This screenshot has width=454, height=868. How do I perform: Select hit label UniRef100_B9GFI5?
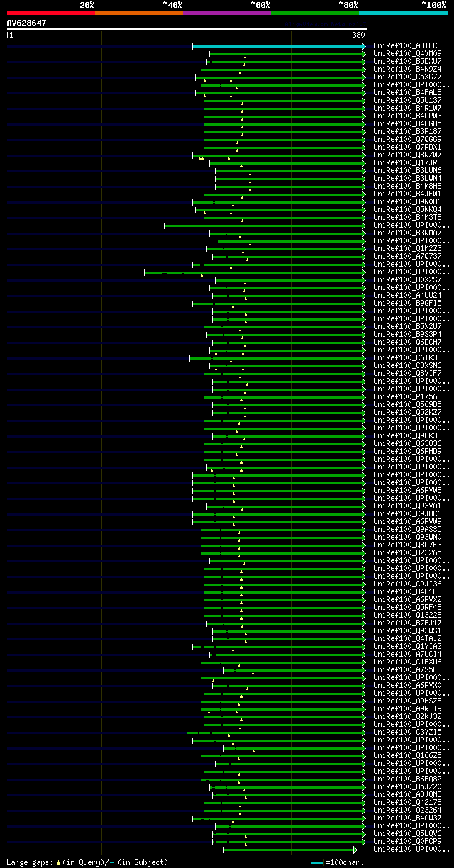click(407, 304)
